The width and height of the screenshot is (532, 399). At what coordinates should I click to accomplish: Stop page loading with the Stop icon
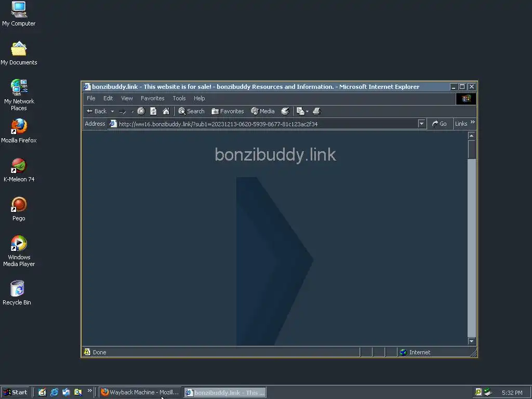pyautogui.click(x=141, y=111)
